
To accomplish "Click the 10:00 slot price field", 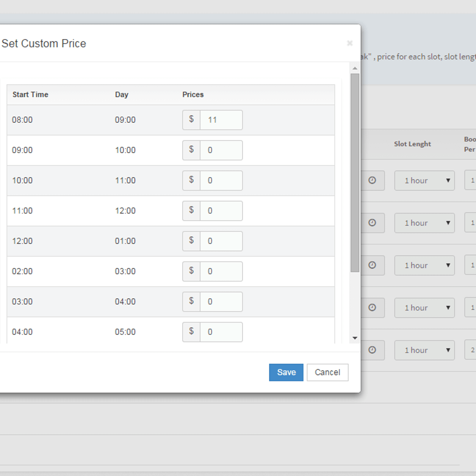I will (x=222, y=181).
